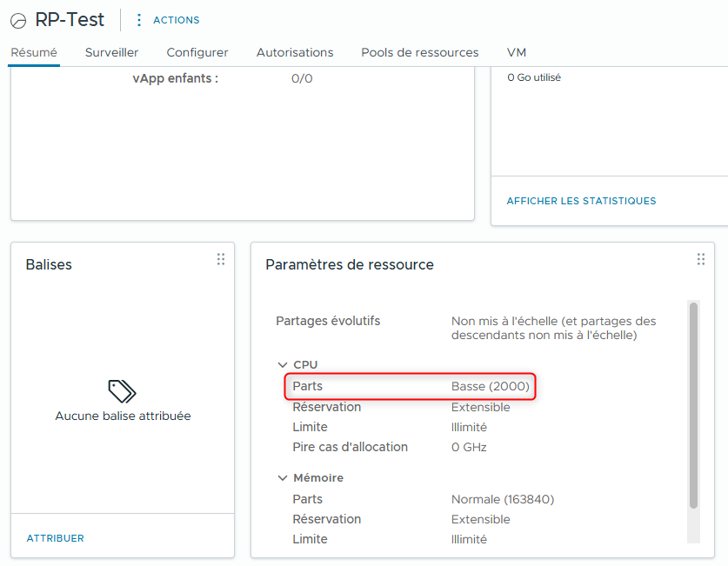This screenshot has width=728, height=566.
Task: Collapse the Mémoire section
Action: point(283,477)
